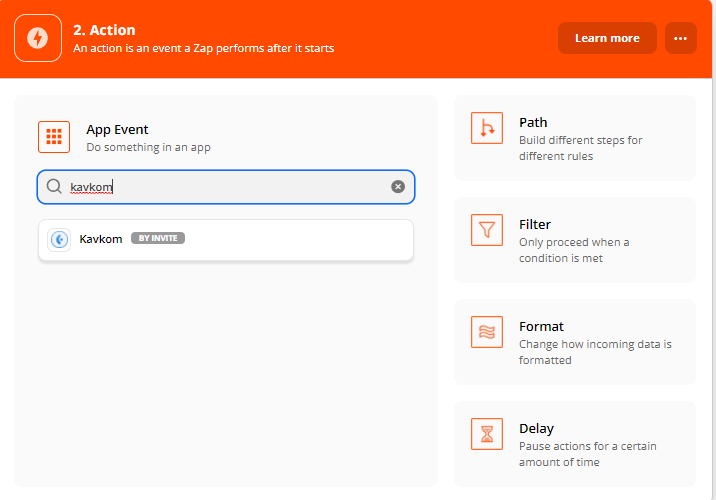Screen dimensions: 716x500
Task: Click the App Event heading
Action: coord(117,129)
